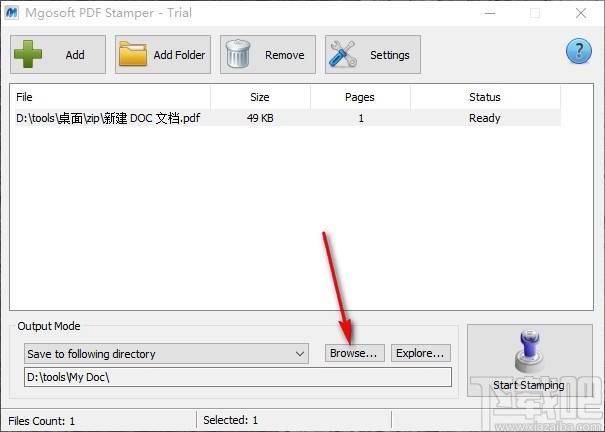This screenshot has height=432, width=605.
Task: Click the trash can Remove button
Action: [x=268, y=54]
